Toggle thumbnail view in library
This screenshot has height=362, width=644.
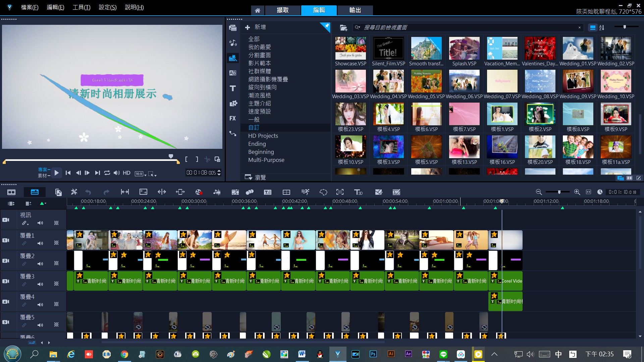[x=593, y=27]
